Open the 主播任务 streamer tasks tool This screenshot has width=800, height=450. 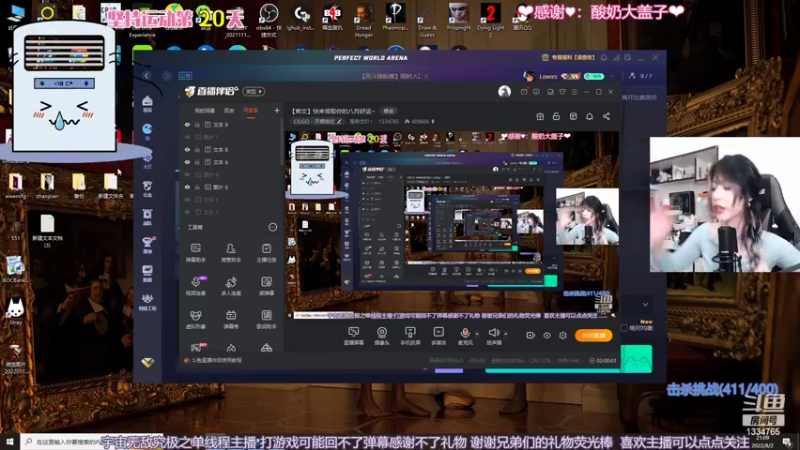266,253
